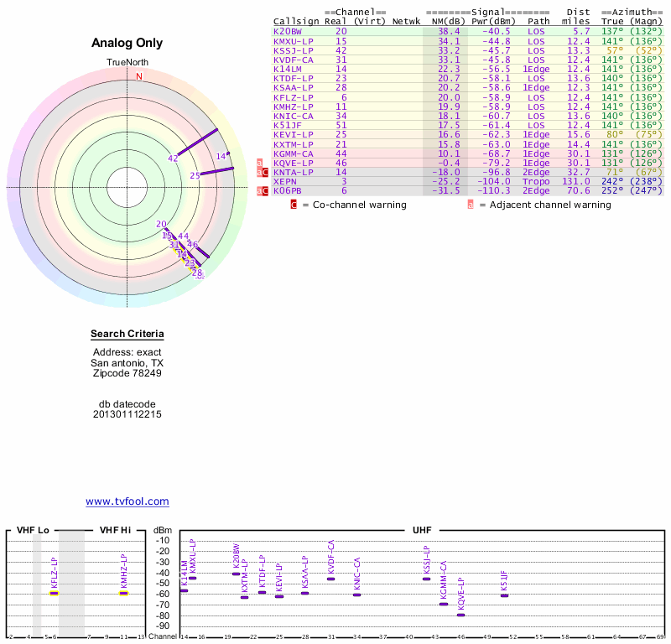Select the KMXU-LP callsign entry
Viewport: 671px width, 644px height.
pos(293,41)
